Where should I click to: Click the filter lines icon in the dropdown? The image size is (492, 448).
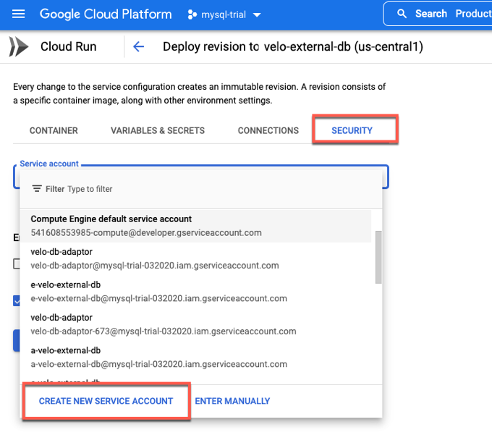pyautogui.click(x=37, y=189)
